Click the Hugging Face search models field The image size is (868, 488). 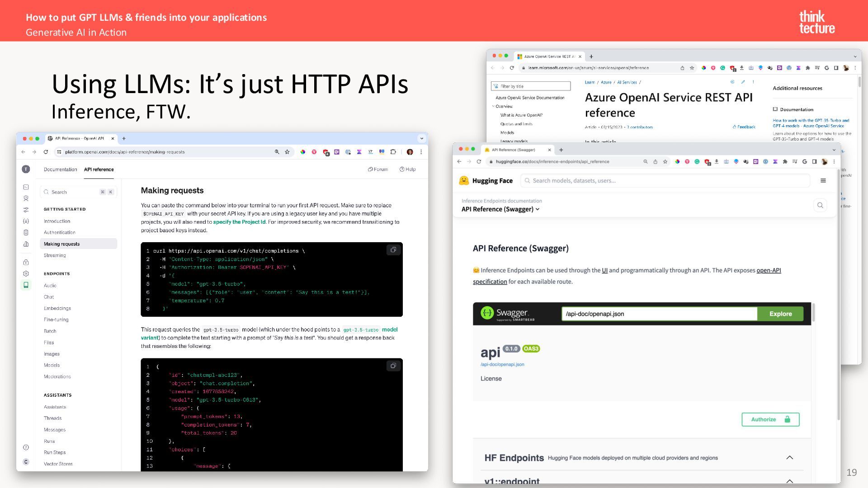point(665,180)
